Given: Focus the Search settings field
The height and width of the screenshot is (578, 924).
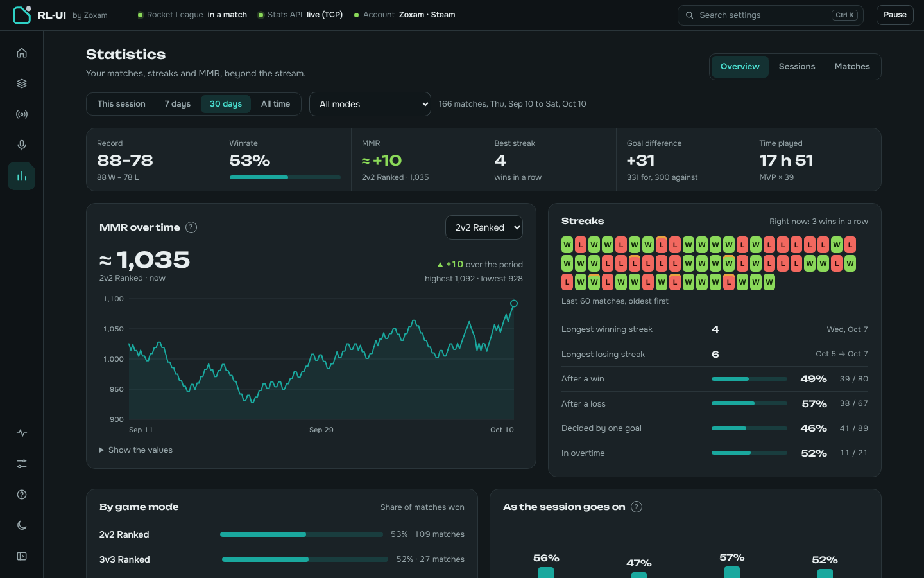Looking at the screenshot, I should click(771, 15).
